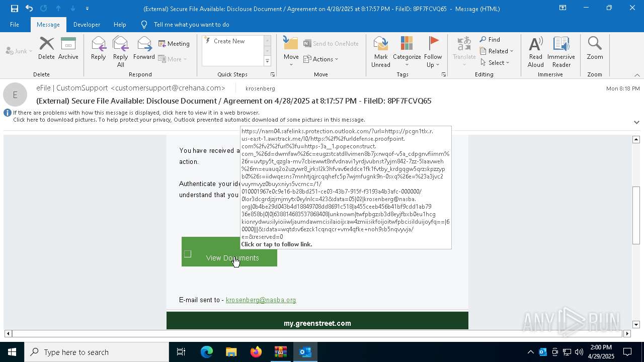Launch Firefox from the taskbar
Screen dimensions: 644x362
pos(256,352)
